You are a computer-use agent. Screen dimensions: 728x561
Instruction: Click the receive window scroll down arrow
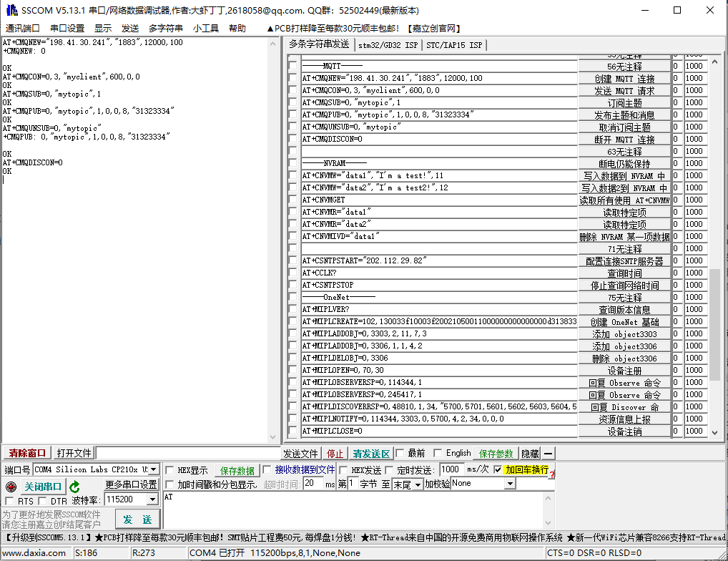(272, 437)
